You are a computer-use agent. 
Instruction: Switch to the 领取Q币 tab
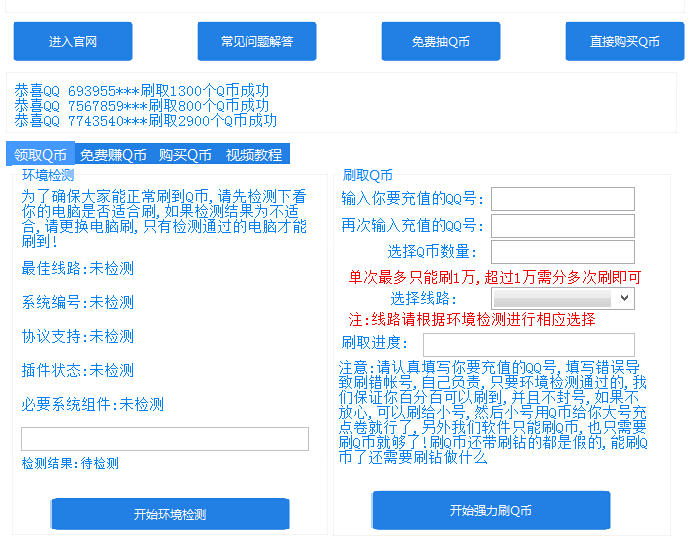tap(40, 154)
